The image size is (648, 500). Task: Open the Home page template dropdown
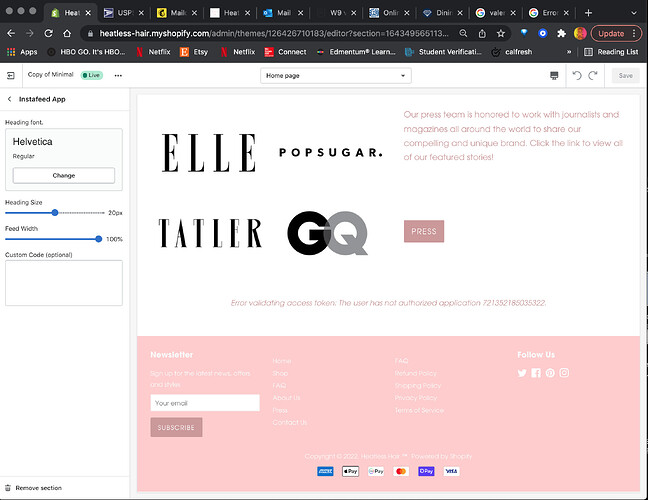point(336,76)
